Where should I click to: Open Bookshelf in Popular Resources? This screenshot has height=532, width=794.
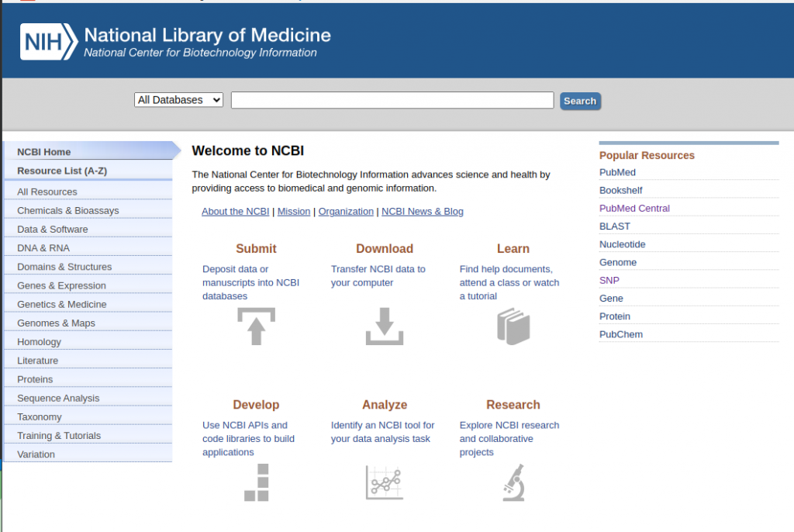click(x=621, y=190)
